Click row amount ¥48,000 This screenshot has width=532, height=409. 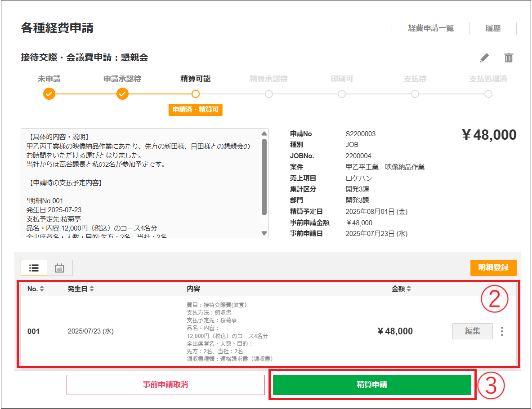(395, 331)
